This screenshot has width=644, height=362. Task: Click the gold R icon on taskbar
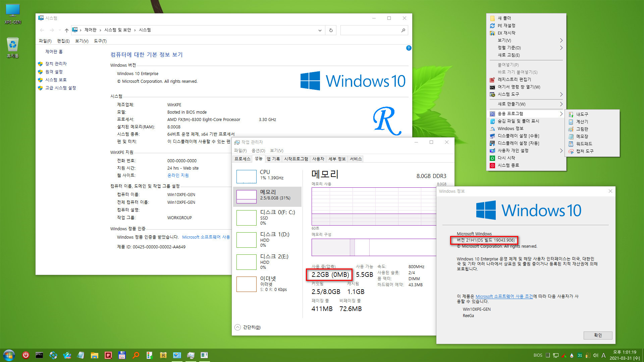(x=163, y=355)
